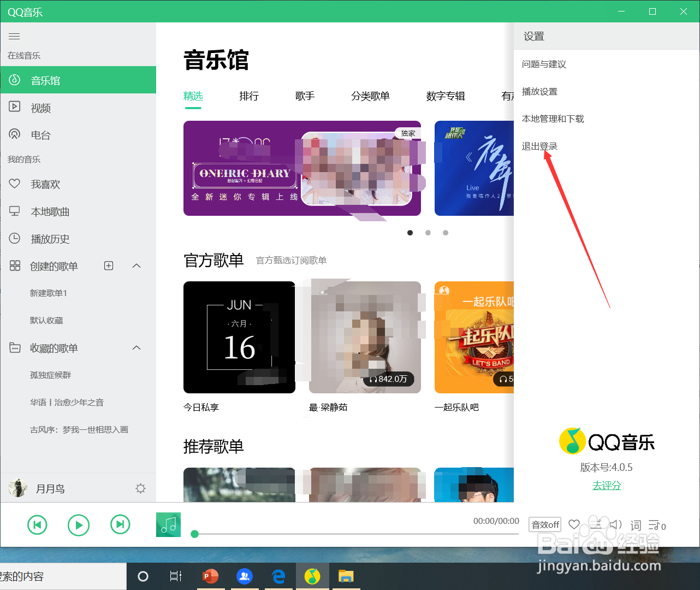Select 音乐馆 in the sidebar
The width and height of the screenshot is (700, 590).
[x=78, y=80]
